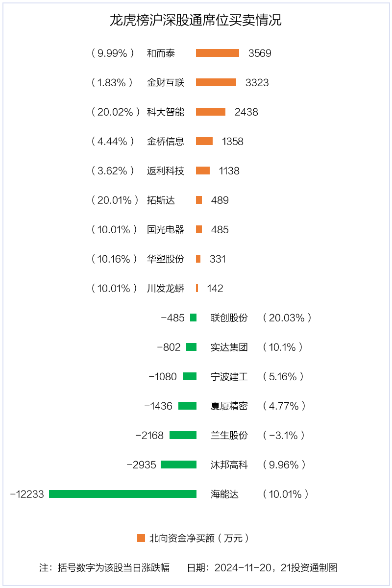Click the orange bar for 金财互联
Screen dimensions: 392x588
tap(216, 82)
